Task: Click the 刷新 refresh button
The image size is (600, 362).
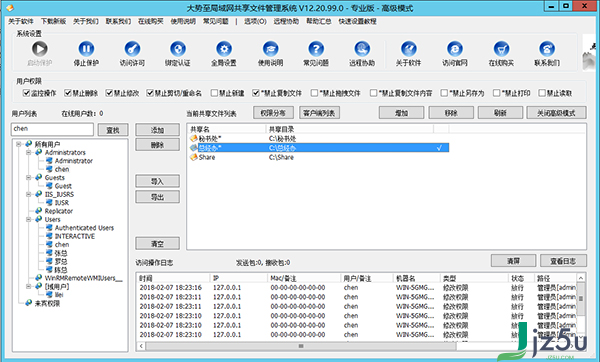Action: tap(500, 113)
